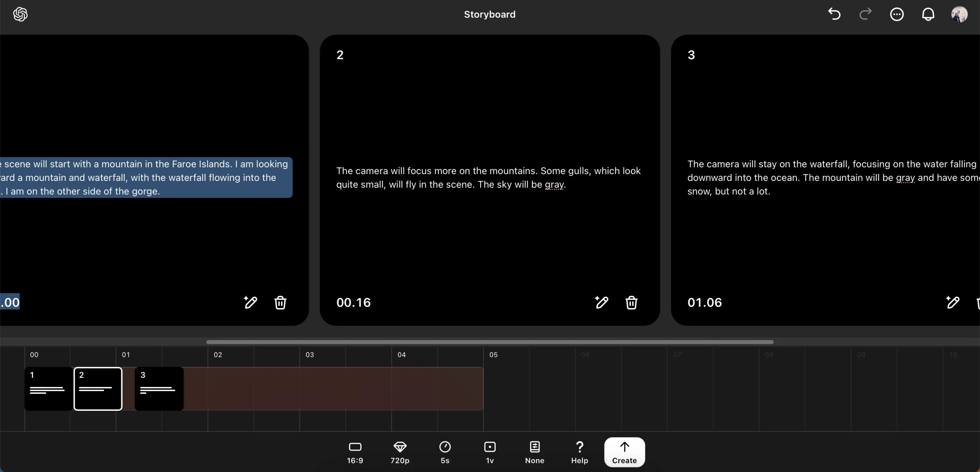
Task: Edit scene 2 with the pencil icon
Action: pyautogui.click(x=601, y=302)
